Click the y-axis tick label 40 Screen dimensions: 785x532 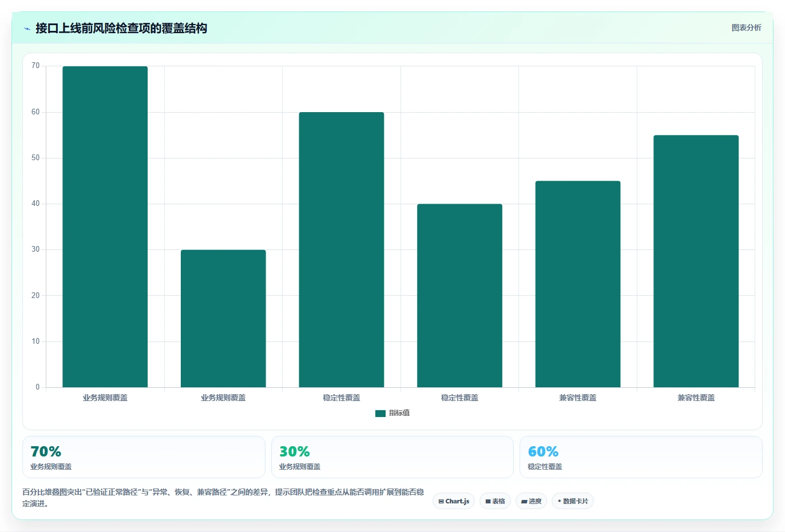[x=35, y=204]
